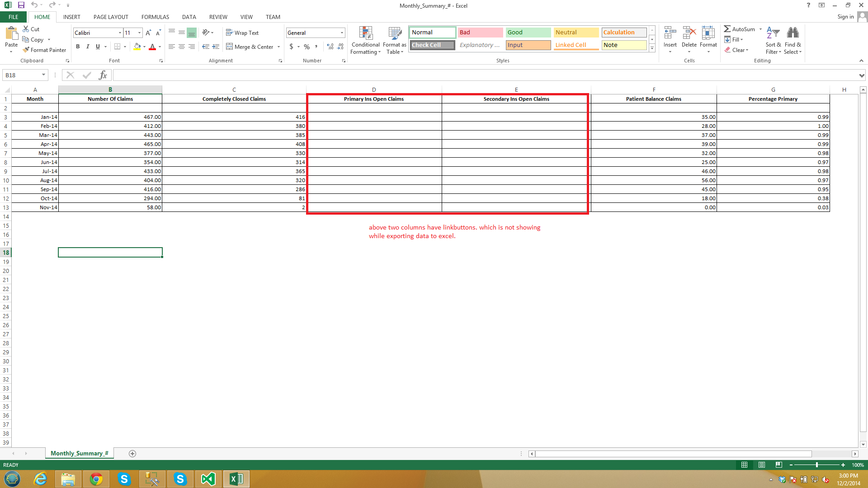
Task: Click the Format Painter brush icon
Action: [x=26, y=50]
